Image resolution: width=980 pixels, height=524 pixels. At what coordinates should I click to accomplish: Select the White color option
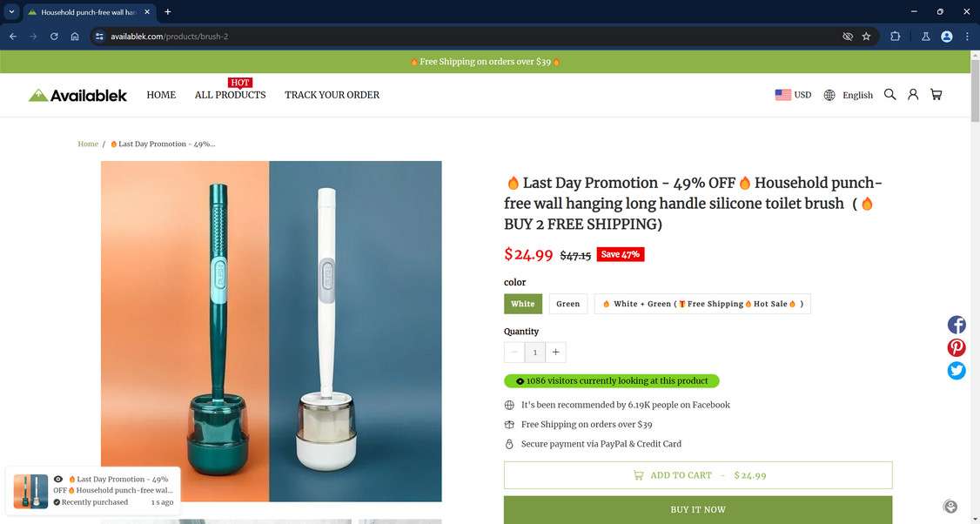(x=523, y=304)
